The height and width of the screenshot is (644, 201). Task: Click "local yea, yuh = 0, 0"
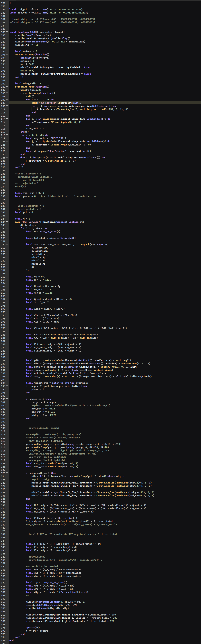click(x=29, y=193)
